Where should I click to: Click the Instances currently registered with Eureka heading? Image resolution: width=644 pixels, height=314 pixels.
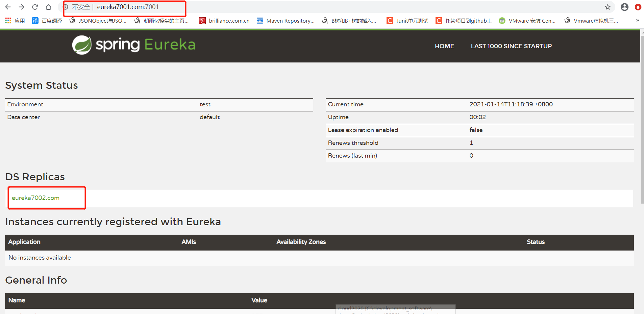(x=113, y=222)
